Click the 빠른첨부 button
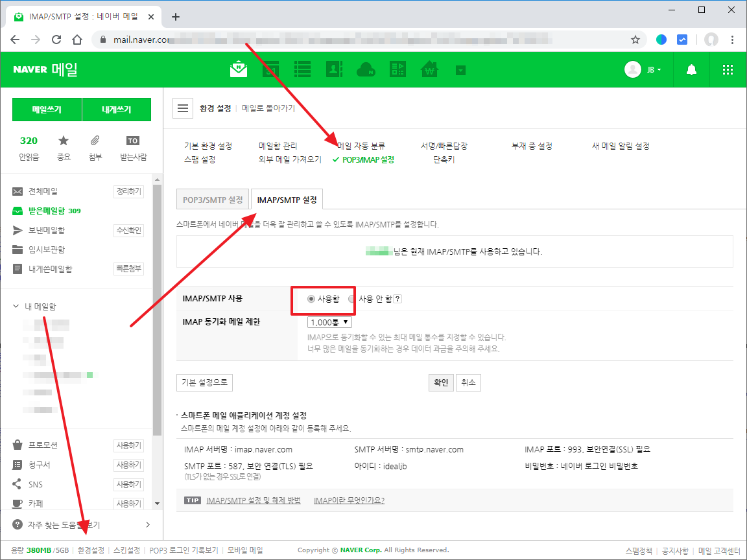747x560 pixels. point(128,269)
